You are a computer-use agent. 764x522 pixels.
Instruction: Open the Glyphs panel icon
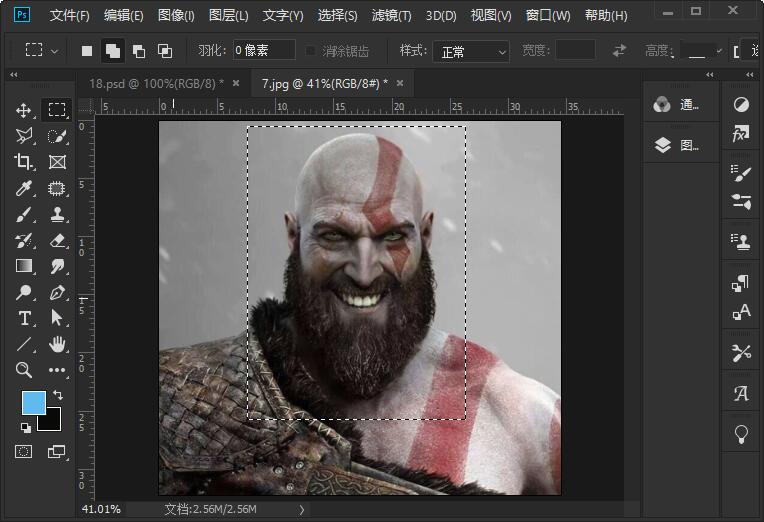[741, 393]
